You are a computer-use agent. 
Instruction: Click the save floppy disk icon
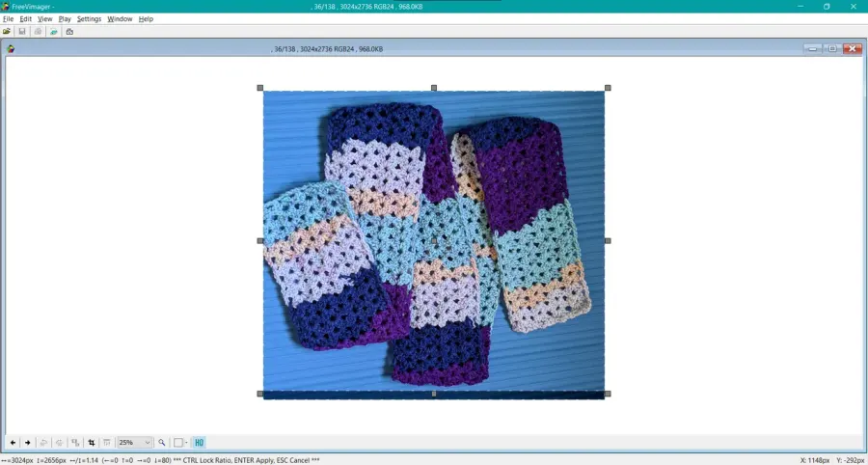[x=22, y=32]
